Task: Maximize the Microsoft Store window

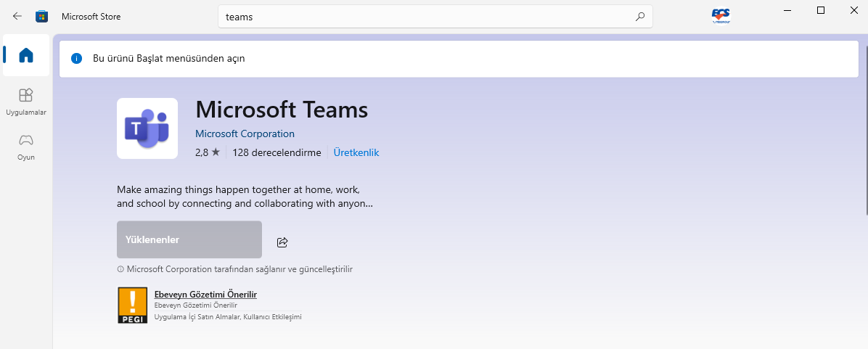Action: tap(821, 10)
